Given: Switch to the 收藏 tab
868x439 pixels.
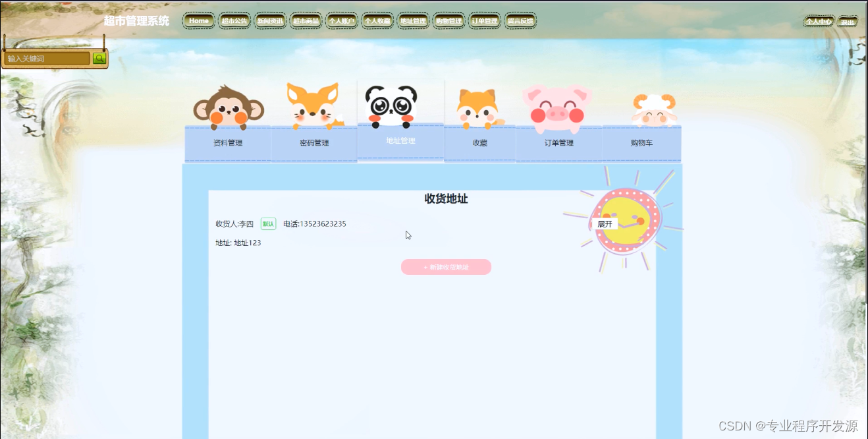Looking at the screenshot, I should click(479, 143).
